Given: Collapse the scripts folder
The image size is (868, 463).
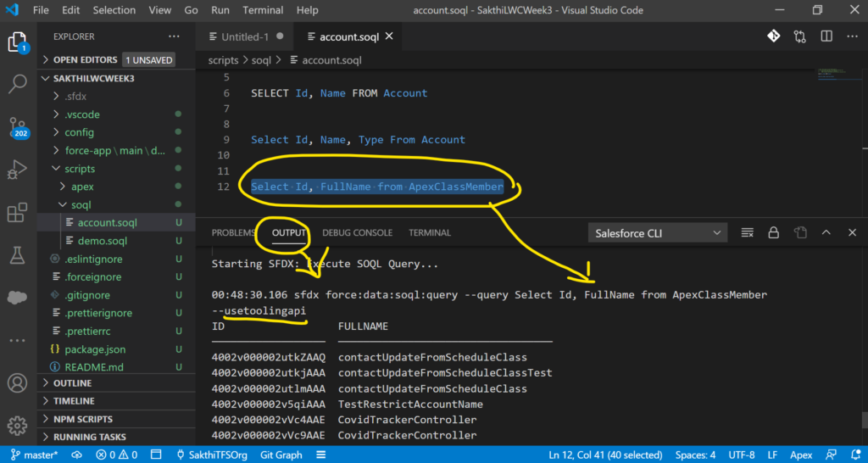Looking at the screenshot, I should coord(80,169).
